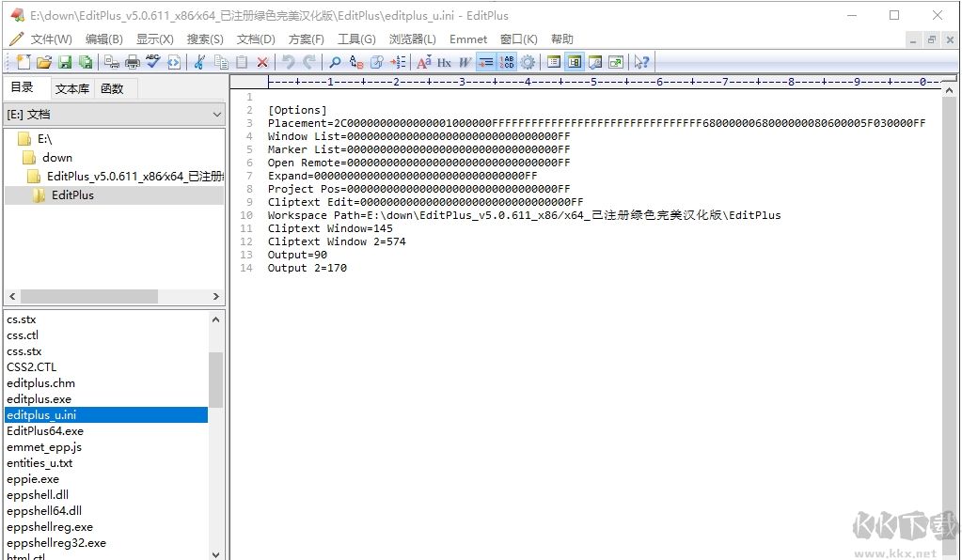Toggle the Output Window toolbar icon

pyautogui.click(x=595, y=62)
